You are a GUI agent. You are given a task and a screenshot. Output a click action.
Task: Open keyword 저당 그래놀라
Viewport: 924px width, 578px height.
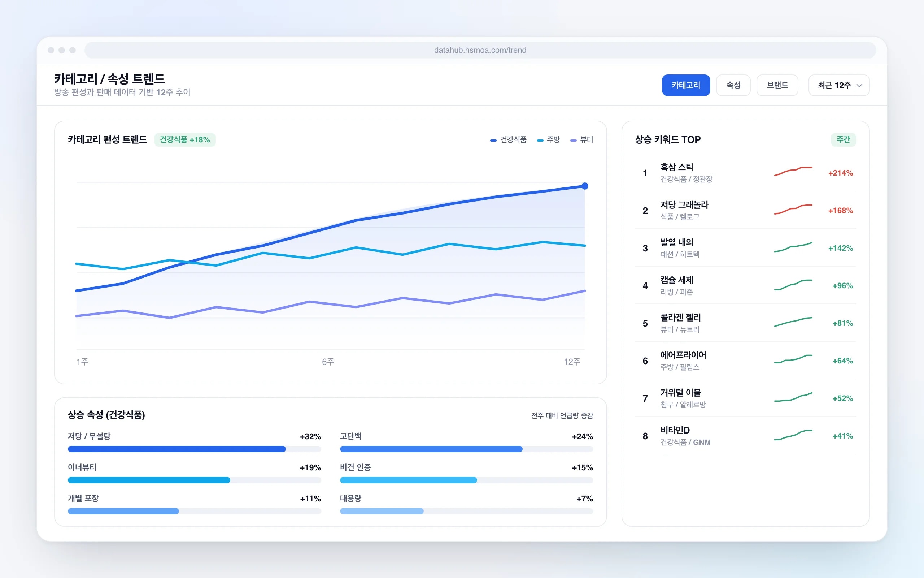tap(745, 210)
